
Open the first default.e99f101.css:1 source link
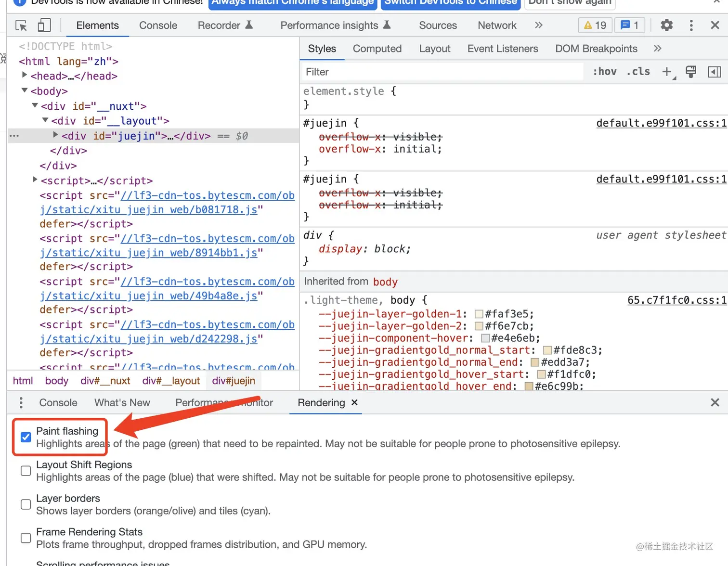[661, 123]
